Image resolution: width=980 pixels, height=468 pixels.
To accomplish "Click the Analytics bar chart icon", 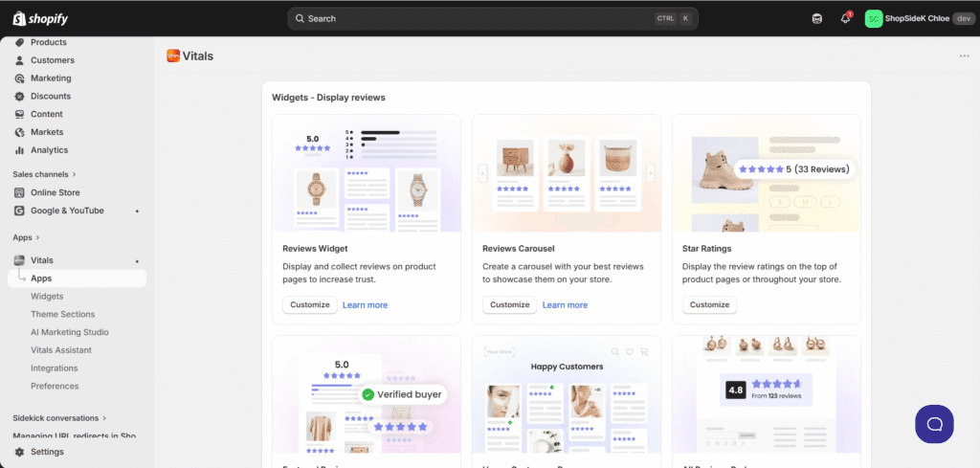I will pos(19,150).
